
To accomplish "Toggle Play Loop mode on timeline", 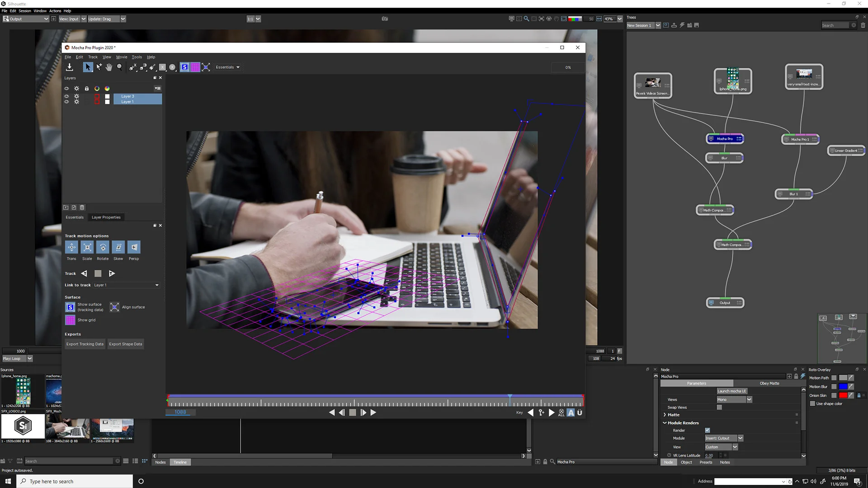I will pyautogui.click(x=17, y=358).
